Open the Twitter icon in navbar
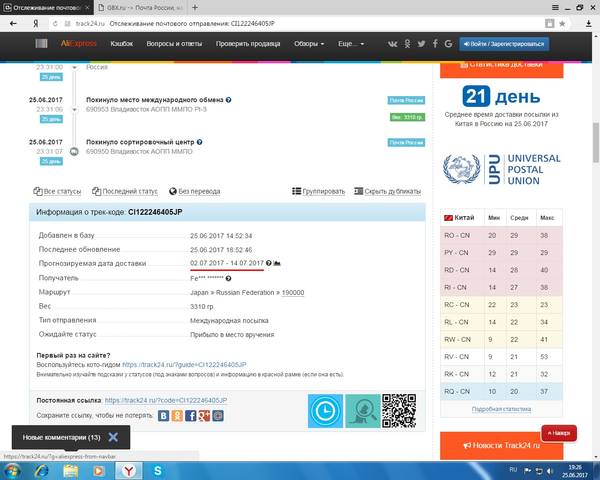This screenshot has width=600, height=480. [x=421, y=44]
